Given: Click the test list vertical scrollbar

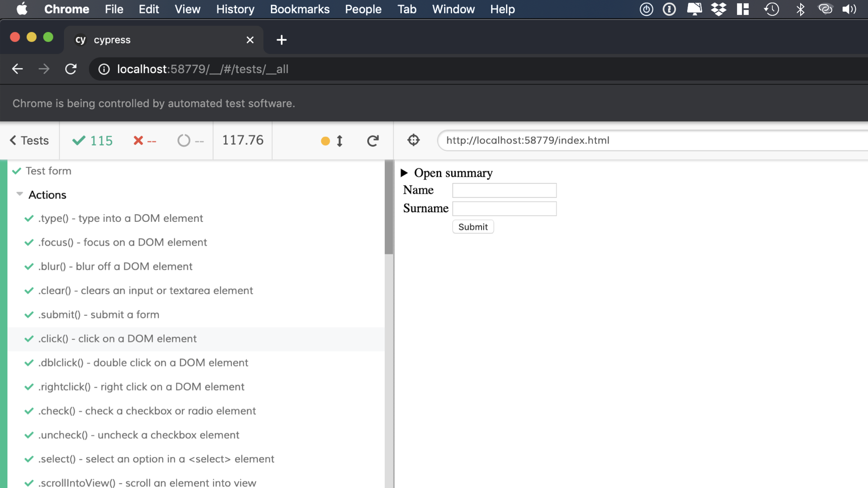Looking at the screenshot, I should click(x=389, y=208).
